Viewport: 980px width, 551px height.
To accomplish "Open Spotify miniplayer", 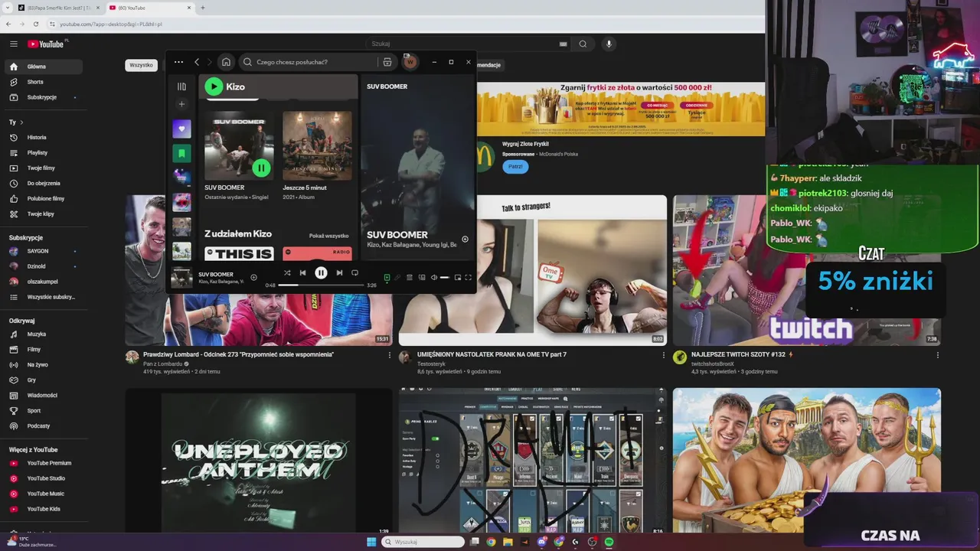I will (458, 277).
